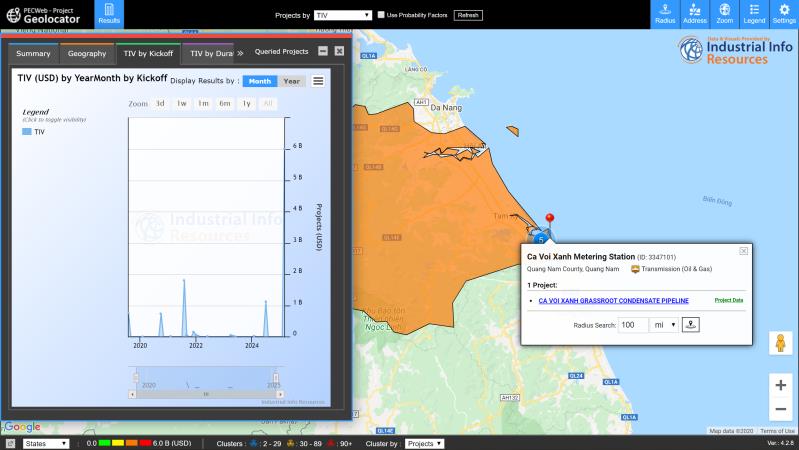Open chart hamburger menu

[318, 81]
